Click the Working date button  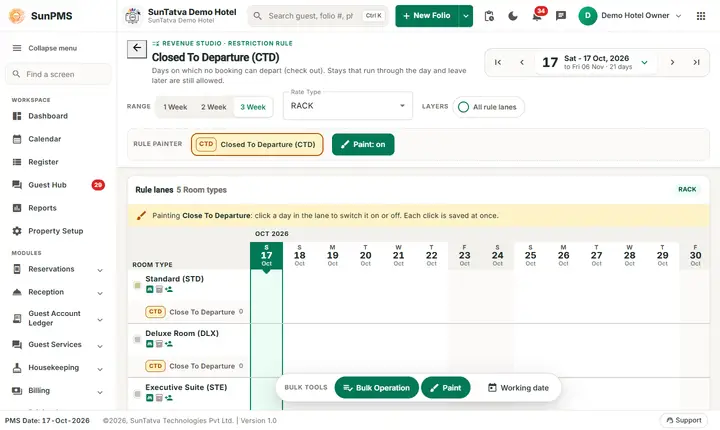(518, 388)
